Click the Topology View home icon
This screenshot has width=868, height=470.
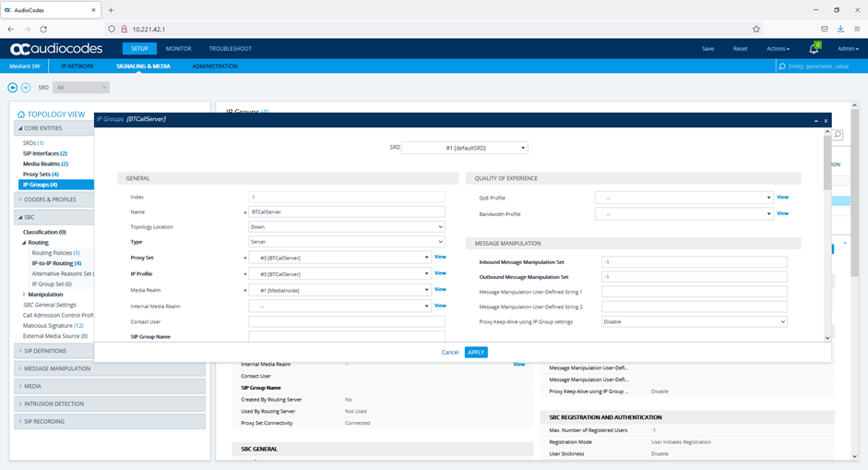tap(21, 114)
